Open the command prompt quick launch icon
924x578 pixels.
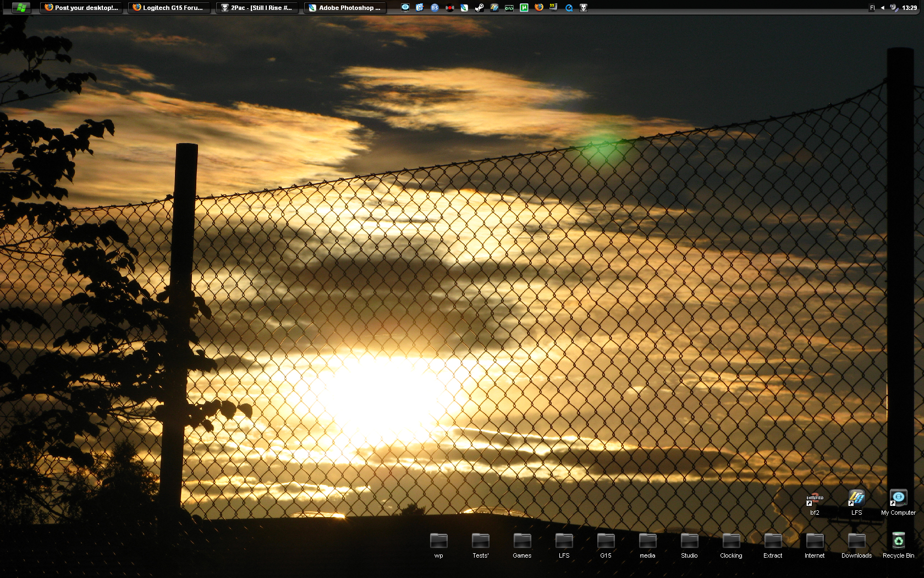pyautogui.click(x=509, y=8)
